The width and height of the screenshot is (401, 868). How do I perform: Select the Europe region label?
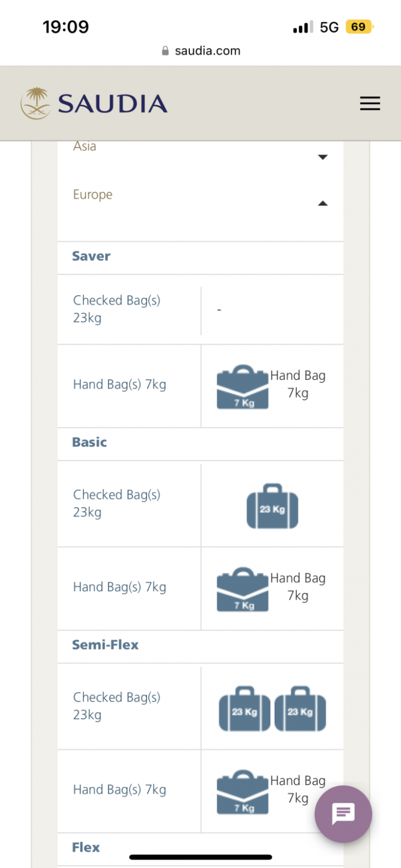coord(92,195)
